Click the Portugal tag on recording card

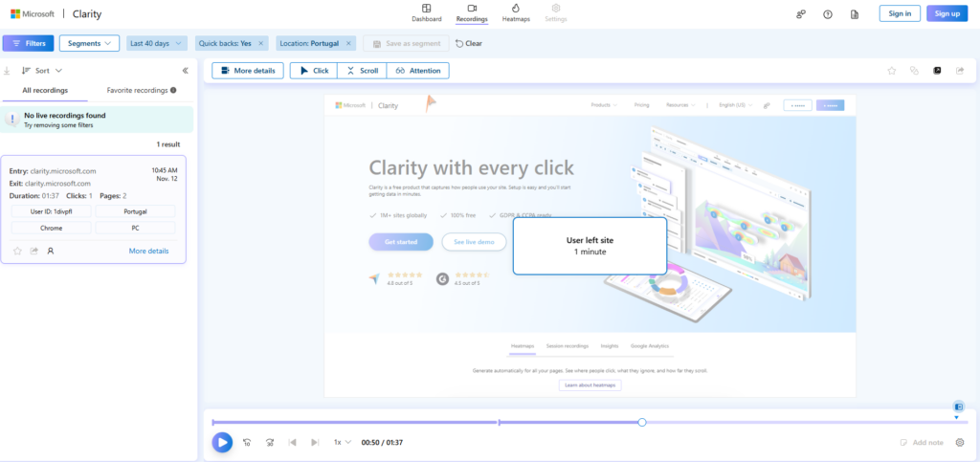135,211
